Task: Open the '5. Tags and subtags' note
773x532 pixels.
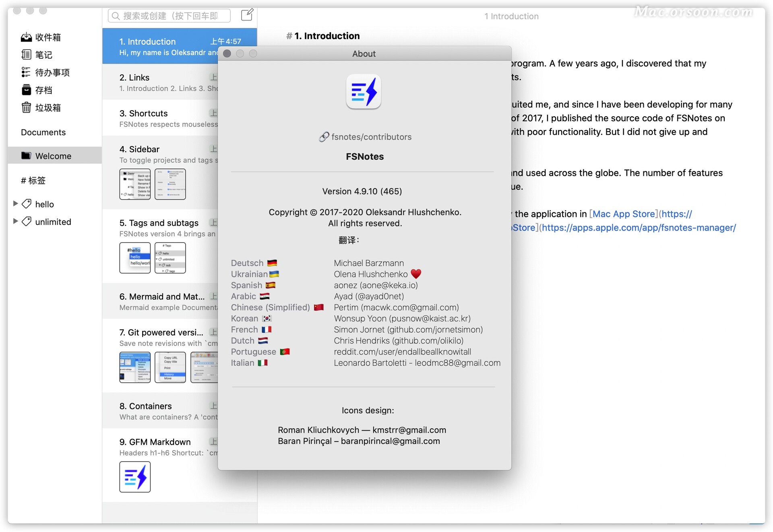Action: point(160,246)
